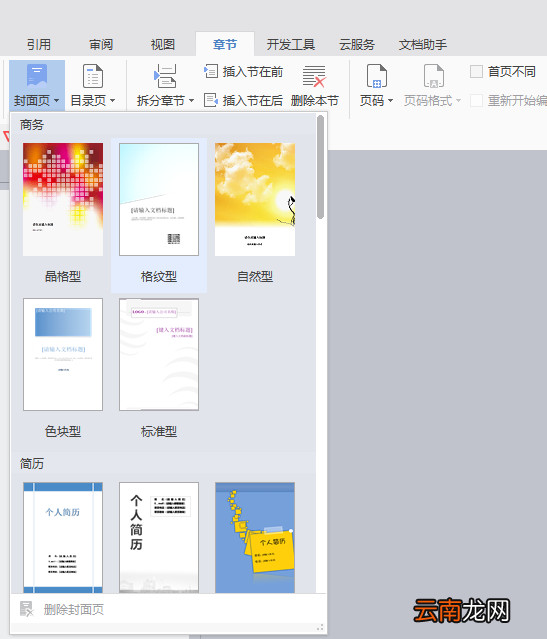Click the 格纹型 caption text
The image size is (547, 639).
(x=159, y=277)
